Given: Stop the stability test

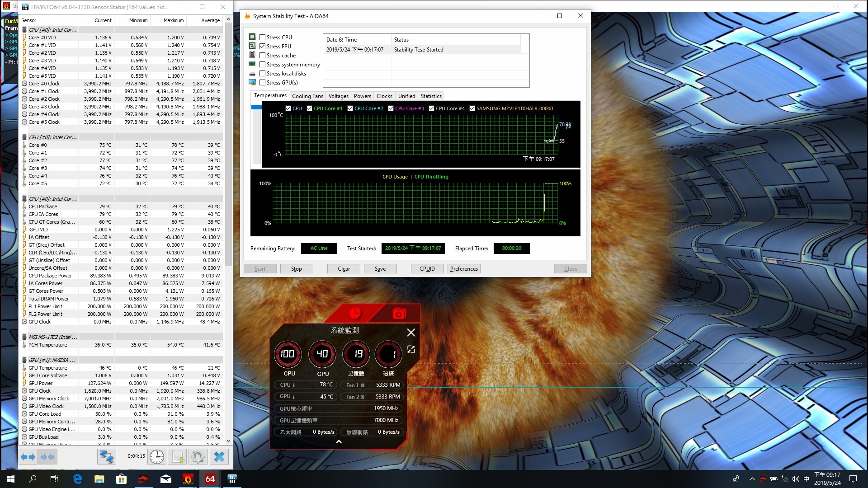Looking at the screenshot, I should point(297,269).
